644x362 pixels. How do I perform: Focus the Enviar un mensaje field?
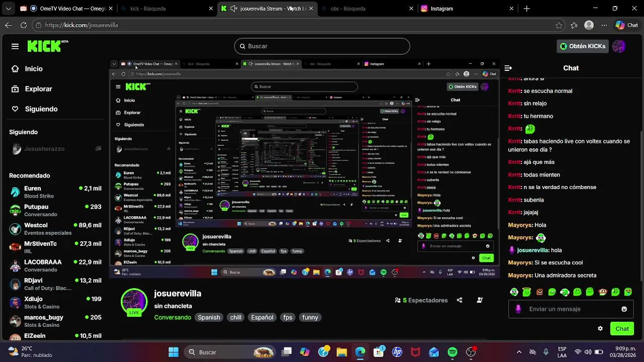(571, 309)
